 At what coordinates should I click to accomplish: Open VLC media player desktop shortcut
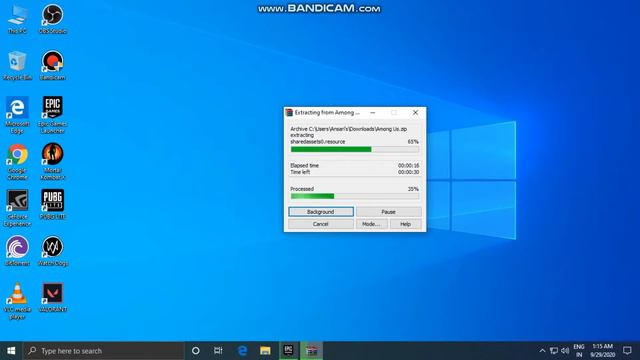17,301
